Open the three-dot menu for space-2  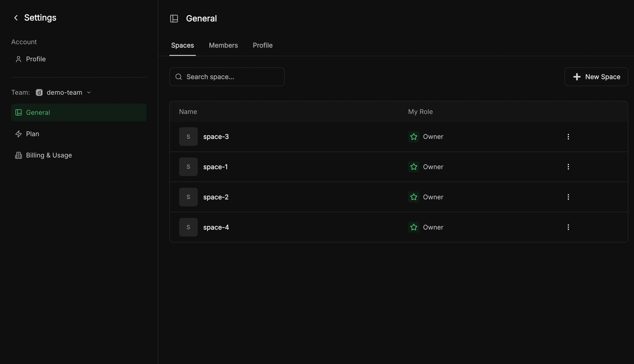pos(568,197)
